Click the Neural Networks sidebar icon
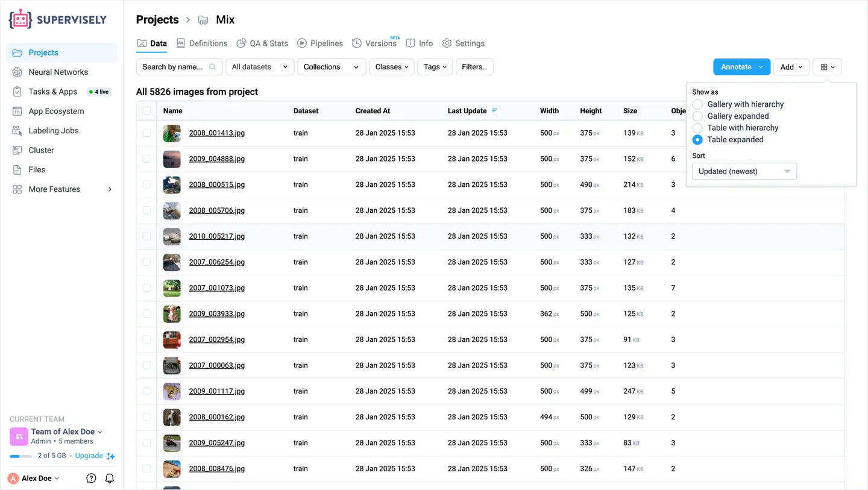This screenshot has width=868, height=490. tap(17, 72)
